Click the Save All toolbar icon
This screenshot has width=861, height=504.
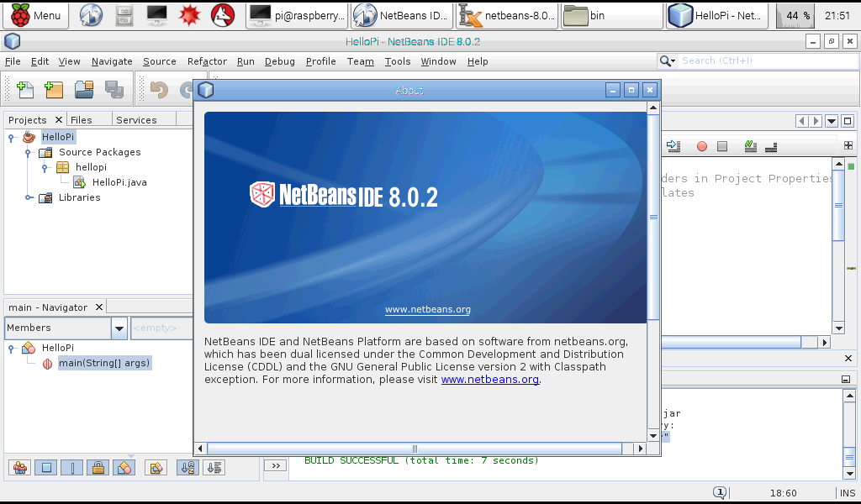[114, 89]
